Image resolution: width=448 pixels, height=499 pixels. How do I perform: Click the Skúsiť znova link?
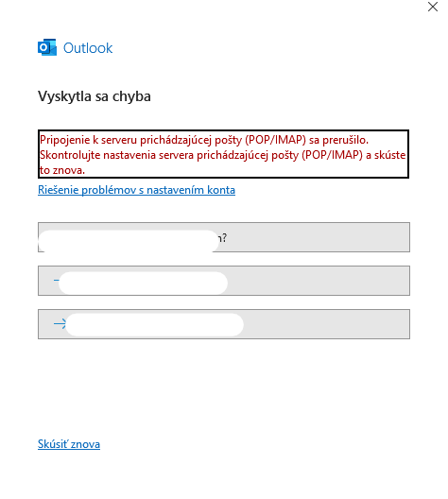coord(69,444)
